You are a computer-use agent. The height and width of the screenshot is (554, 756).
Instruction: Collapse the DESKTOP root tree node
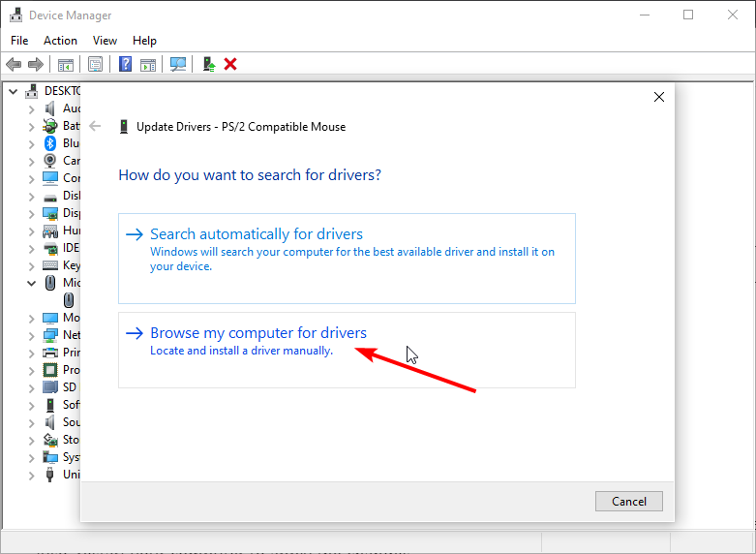tap(14, 91)
